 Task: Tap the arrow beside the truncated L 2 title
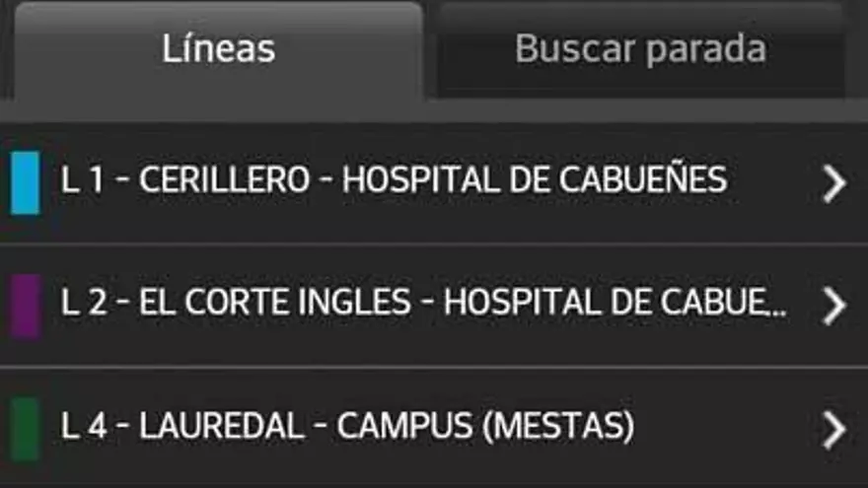click(x=833, y=306)
